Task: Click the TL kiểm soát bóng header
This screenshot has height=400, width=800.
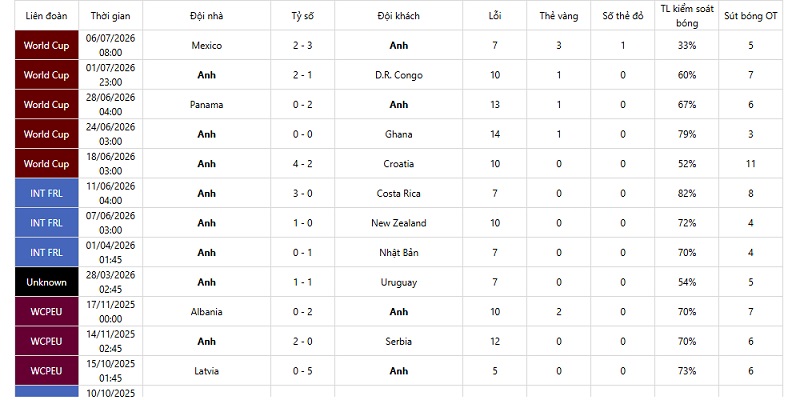Action: (687, 16)
